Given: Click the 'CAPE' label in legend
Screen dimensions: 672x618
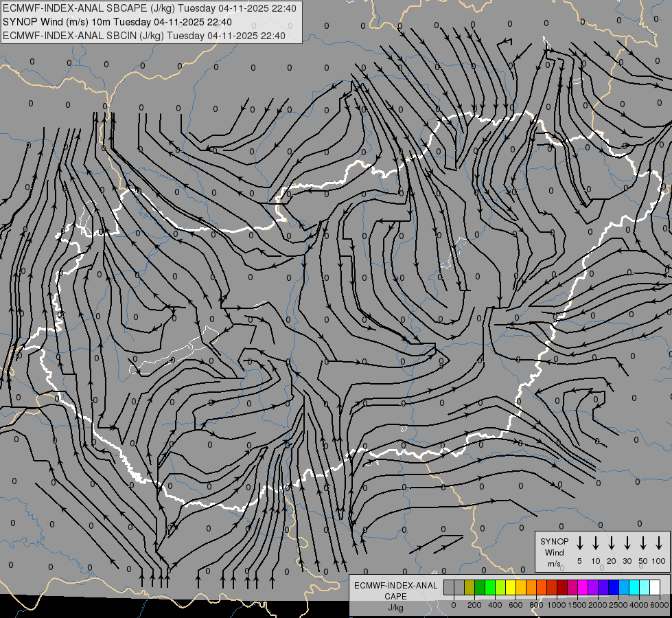Looking at the screenshot, I should pos(395,597).
